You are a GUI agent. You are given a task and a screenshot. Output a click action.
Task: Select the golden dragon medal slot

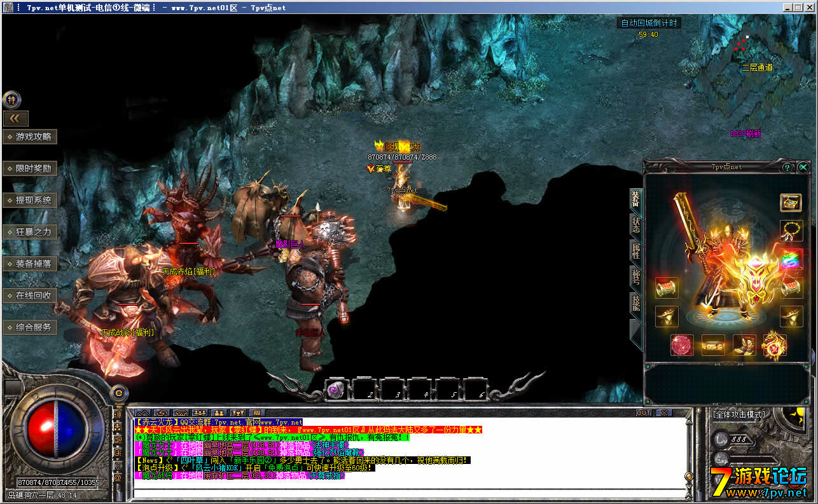775,344
